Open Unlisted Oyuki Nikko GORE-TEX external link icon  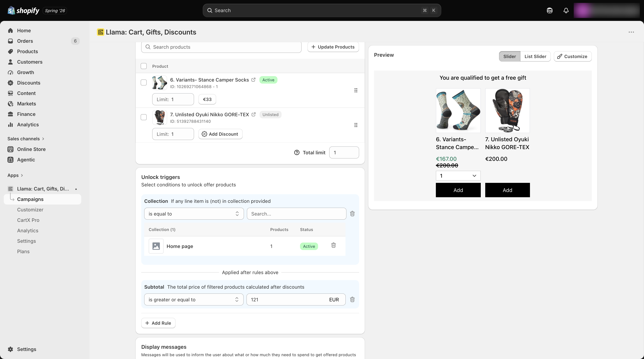[253, 114]
